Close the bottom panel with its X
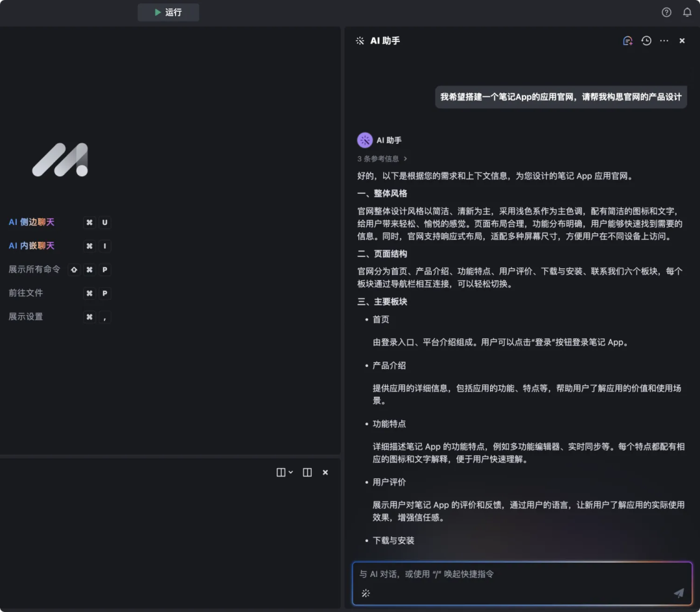The width and height of the screenshot is (700, 612). [325, 472]
